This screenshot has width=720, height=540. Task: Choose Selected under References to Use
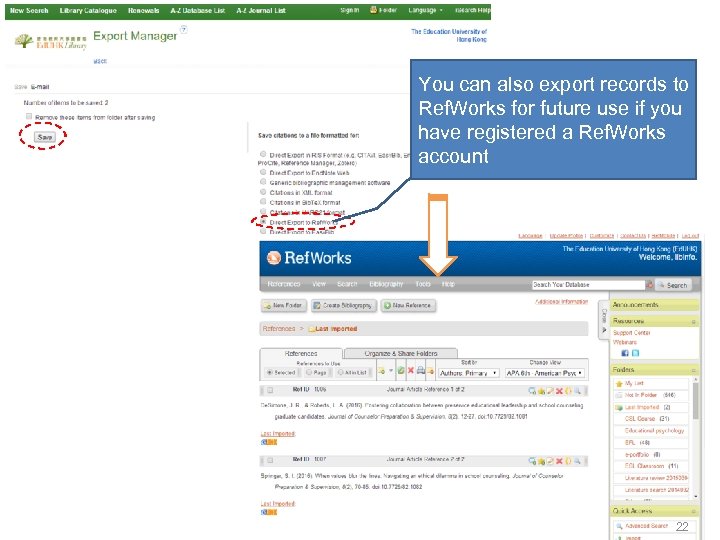[270, 372]
